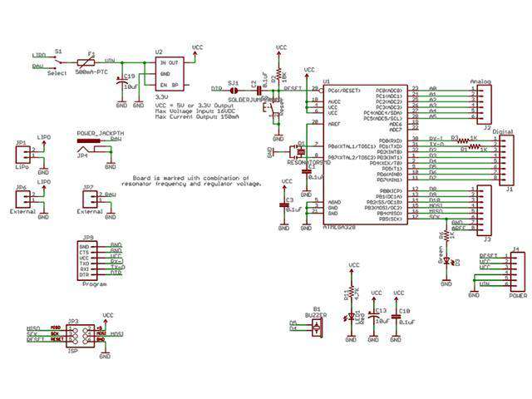Click the resonator Q1 symbol
532x399 pixels.
297,152
